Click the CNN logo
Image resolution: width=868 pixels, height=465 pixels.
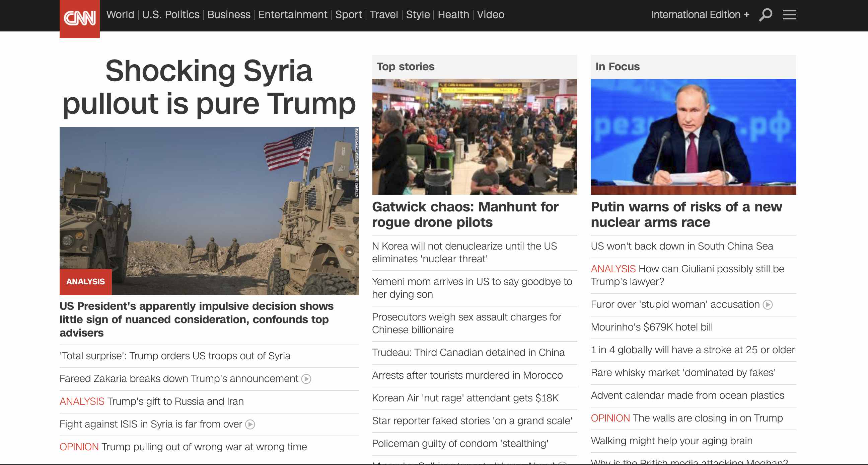[x=79, y=18]
